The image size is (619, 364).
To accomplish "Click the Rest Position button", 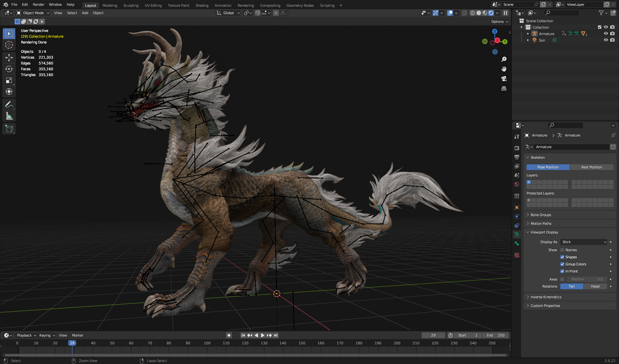I will [591, 167].
